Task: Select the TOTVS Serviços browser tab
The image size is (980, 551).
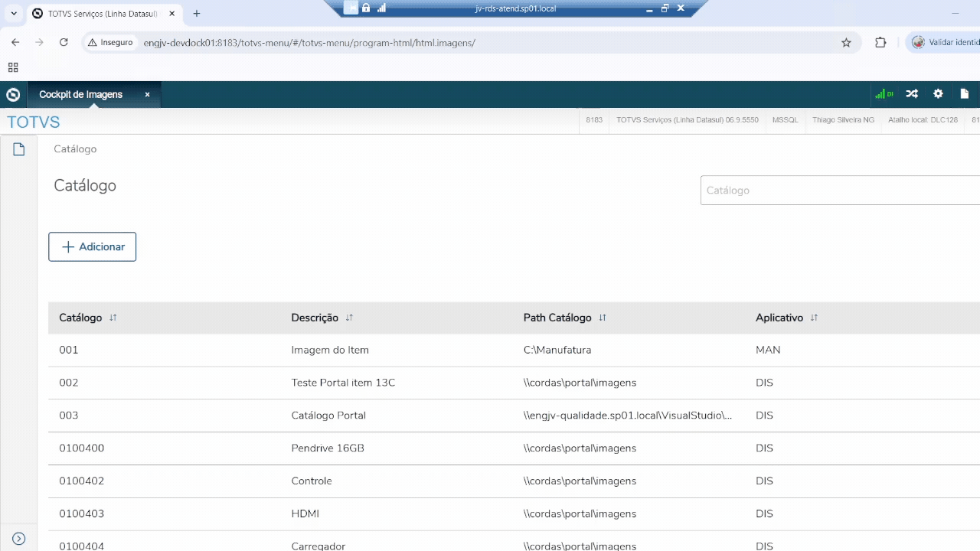Action: [104, 14]
